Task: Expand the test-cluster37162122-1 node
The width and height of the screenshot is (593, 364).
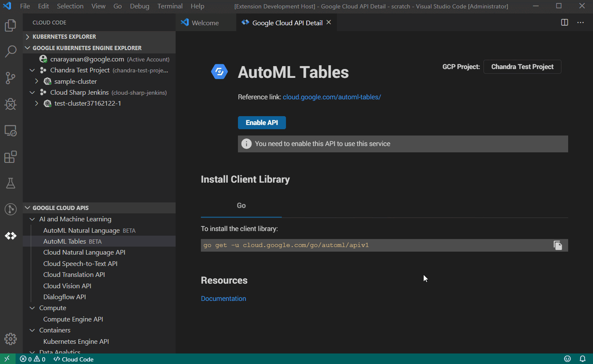Action: coord(36,104)
